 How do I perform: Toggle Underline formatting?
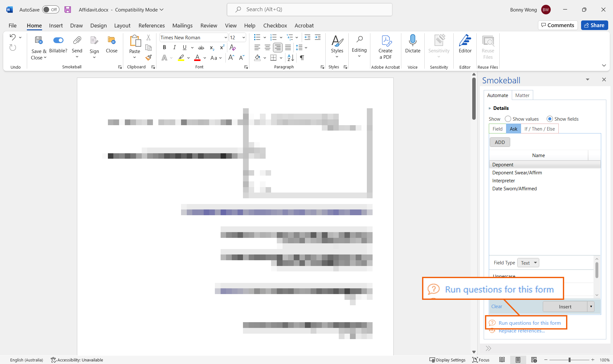[x=185, y=48]
